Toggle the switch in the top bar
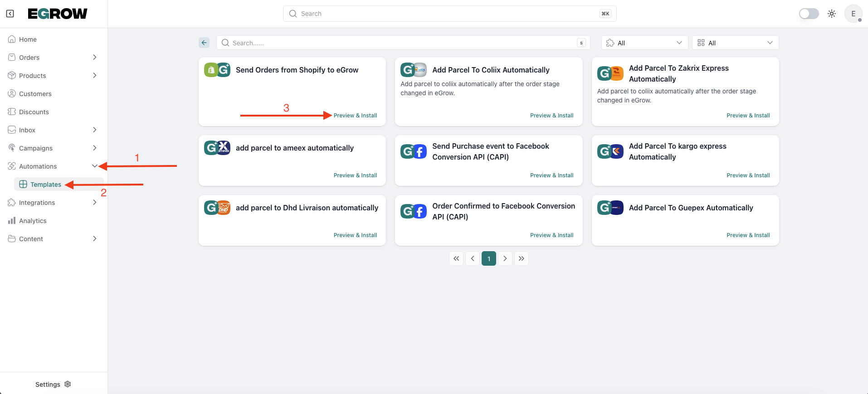The width and height of the screenshot is (868, 394). coord(809,14)
